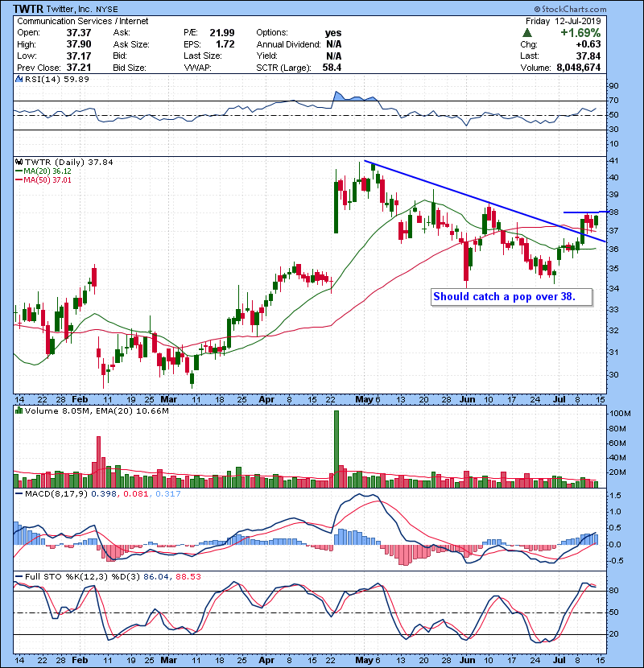
Task: Click the RSI(14) indicator legend icon
Action: pyautogui.click(x=19, y=79)
